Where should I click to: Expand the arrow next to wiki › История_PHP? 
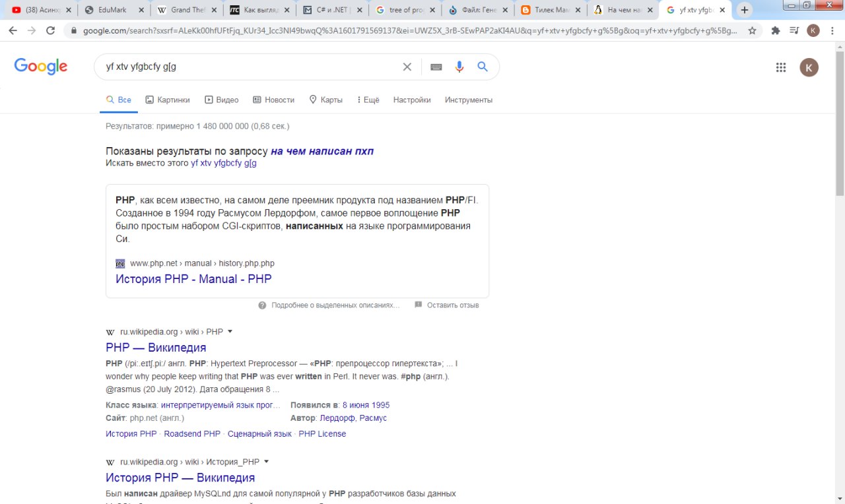[x=267, y=462]
